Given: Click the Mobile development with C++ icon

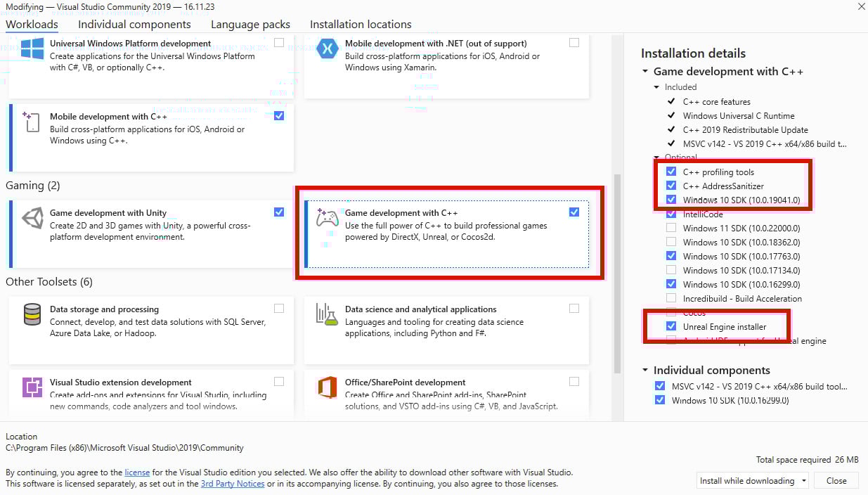Looking at the screenshot, I should coord(32,122).
